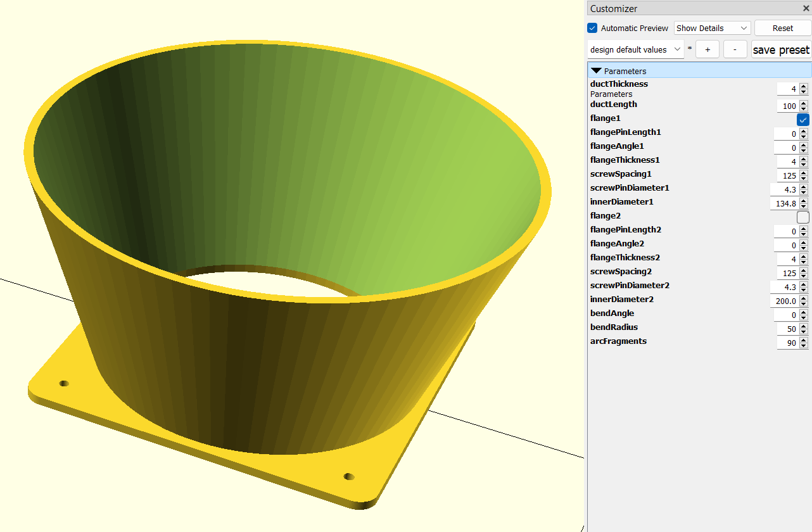Decrease screwSpacing1 with the down arrow
This screenshot has width=812, height=532.
point(804,179)
